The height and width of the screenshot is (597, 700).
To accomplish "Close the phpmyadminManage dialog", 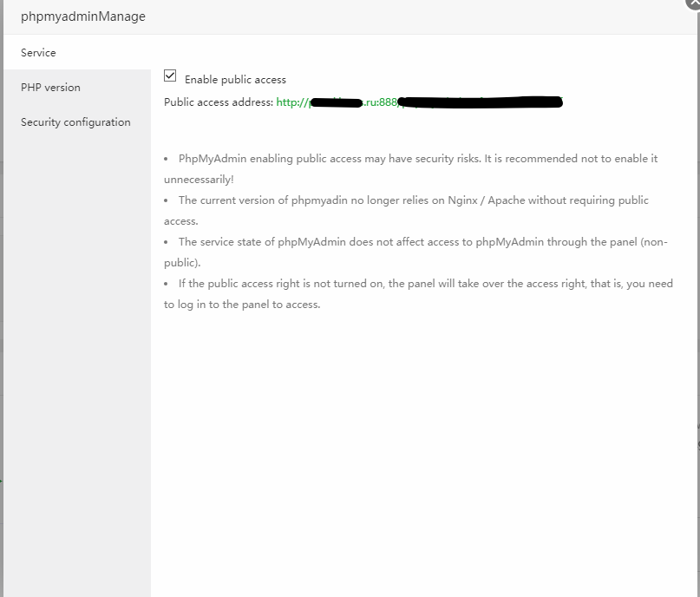I will coord(693,3).
